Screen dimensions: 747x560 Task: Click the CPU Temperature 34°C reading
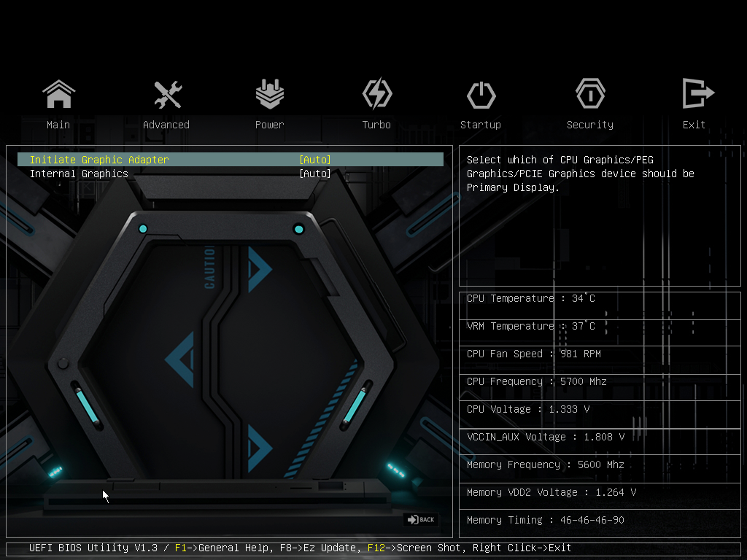click(531, 298)
